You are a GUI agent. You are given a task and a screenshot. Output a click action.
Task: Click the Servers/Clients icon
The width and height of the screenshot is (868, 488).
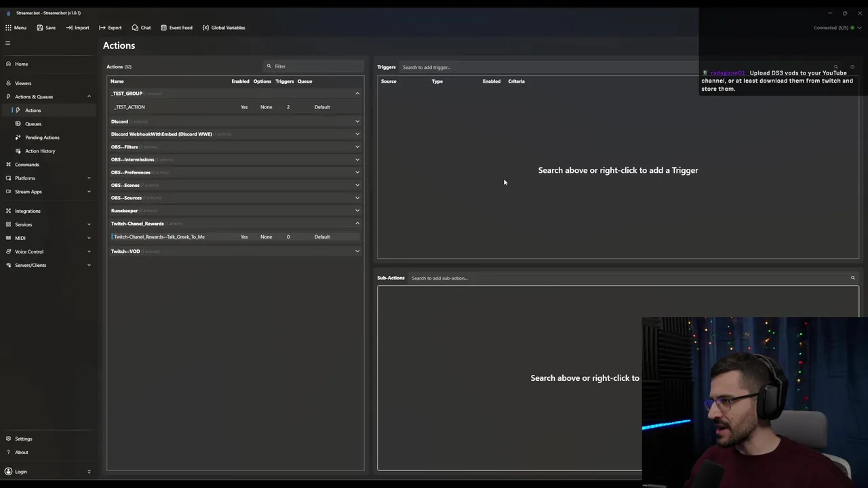8,265
